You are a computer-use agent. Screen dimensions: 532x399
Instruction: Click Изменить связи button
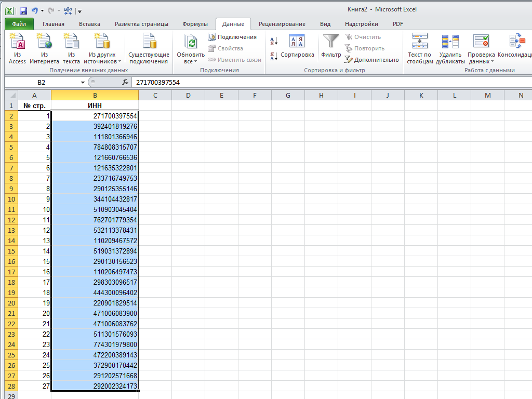(235, 60)
